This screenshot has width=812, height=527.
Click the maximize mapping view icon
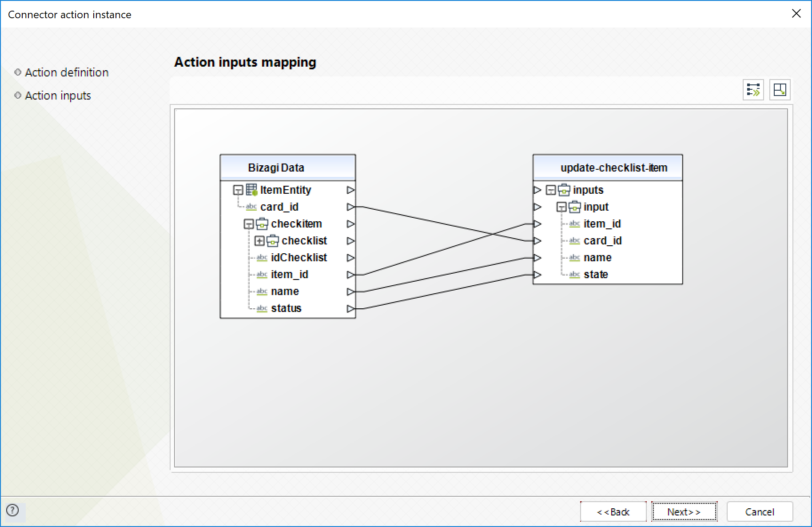[x=780, y=90]
